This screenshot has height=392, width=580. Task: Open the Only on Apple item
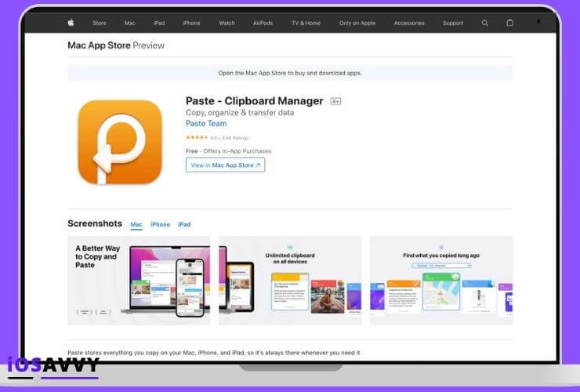(x=357, y=23)
